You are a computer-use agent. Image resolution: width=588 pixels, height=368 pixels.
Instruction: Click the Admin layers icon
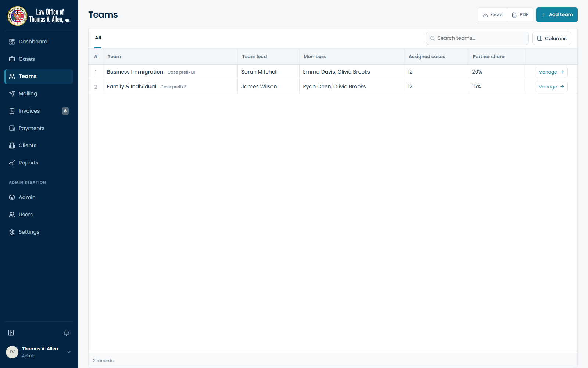(x=12, y=197)
